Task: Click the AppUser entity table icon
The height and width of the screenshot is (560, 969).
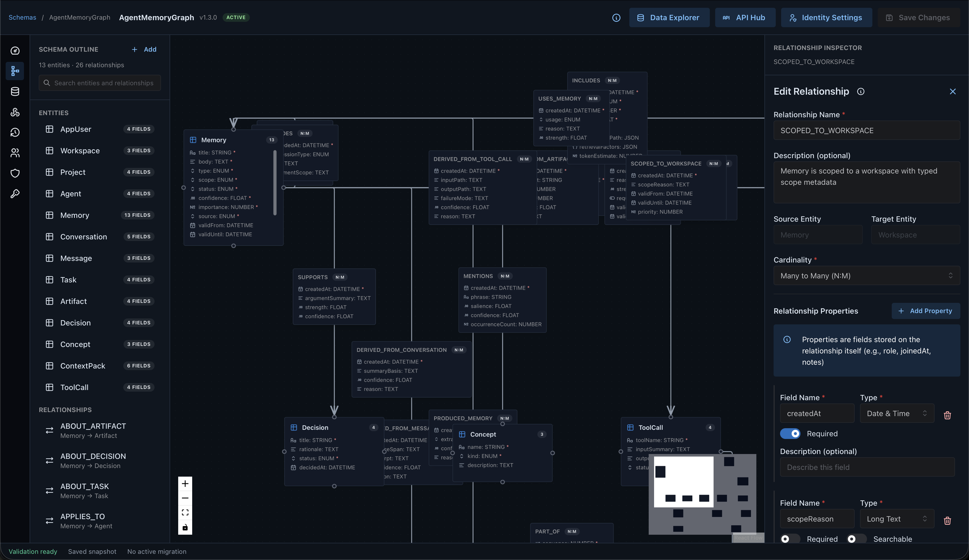Action: [49, 129]
